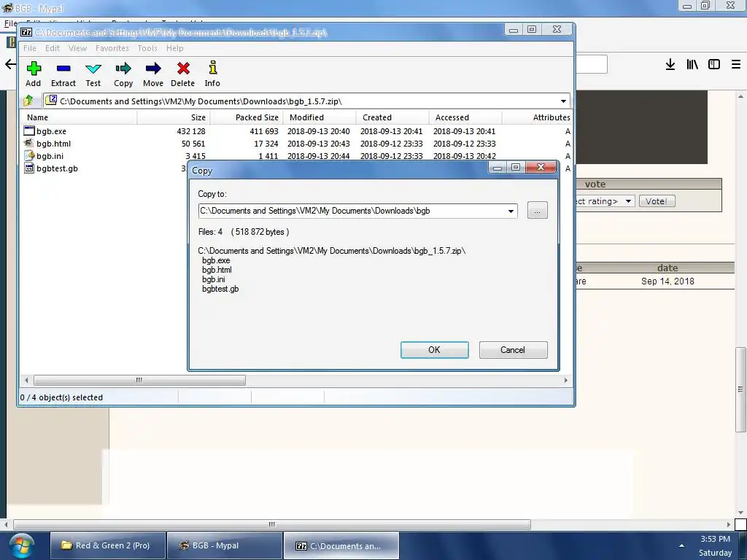Click modified date 2018-09-13 20:44
The image size is (747, 560).
(318, 156)
